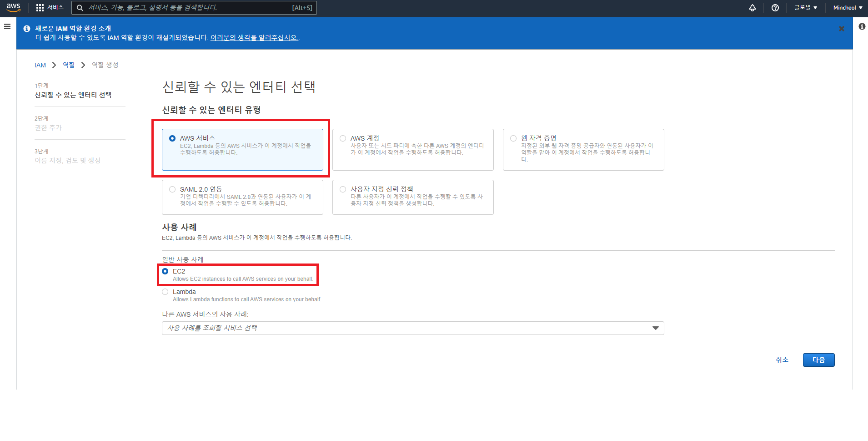This screenshot has width=868, height=441.
Task: Select the AWS 서비스 entity type
Action: coord(242,149)
